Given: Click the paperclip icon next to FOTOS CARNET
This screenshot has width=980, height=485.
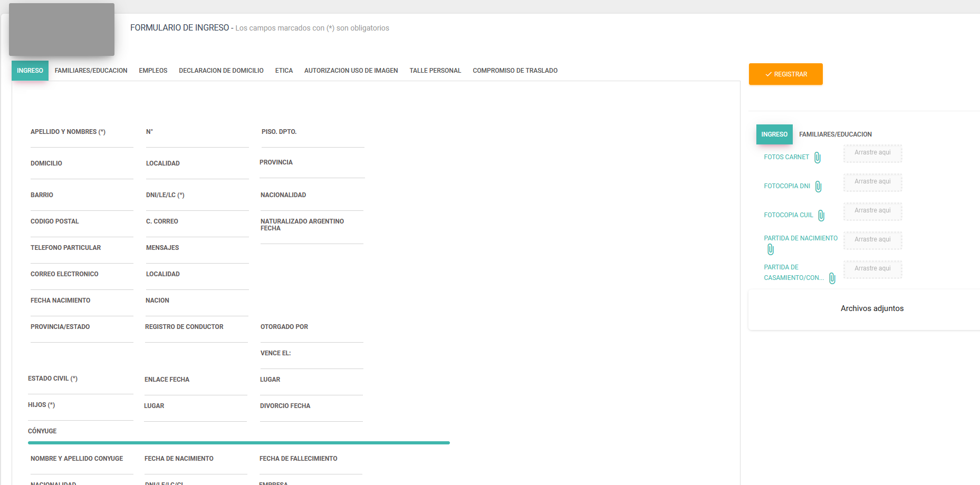Looking at the screenshot, I should pyautogui.click(x=818, y=158).
